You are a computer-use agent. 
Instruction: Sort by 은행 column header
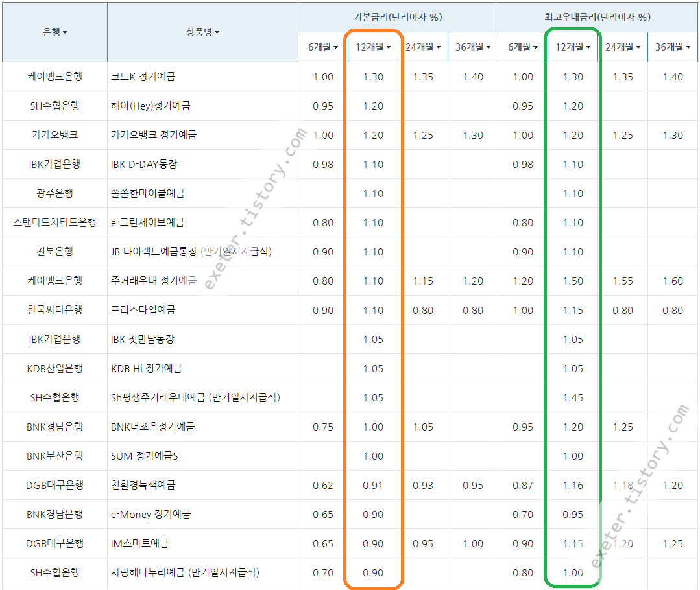tap(54, 32)
